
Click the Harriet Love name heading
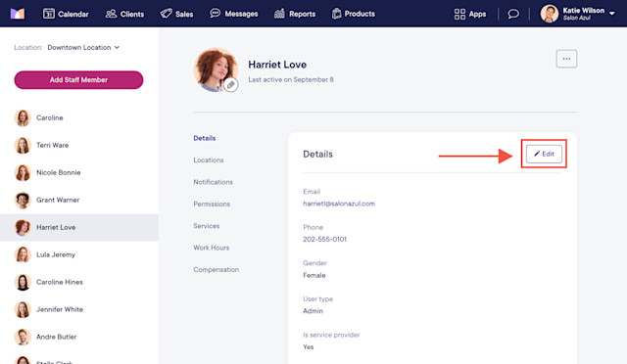[277, 65]
